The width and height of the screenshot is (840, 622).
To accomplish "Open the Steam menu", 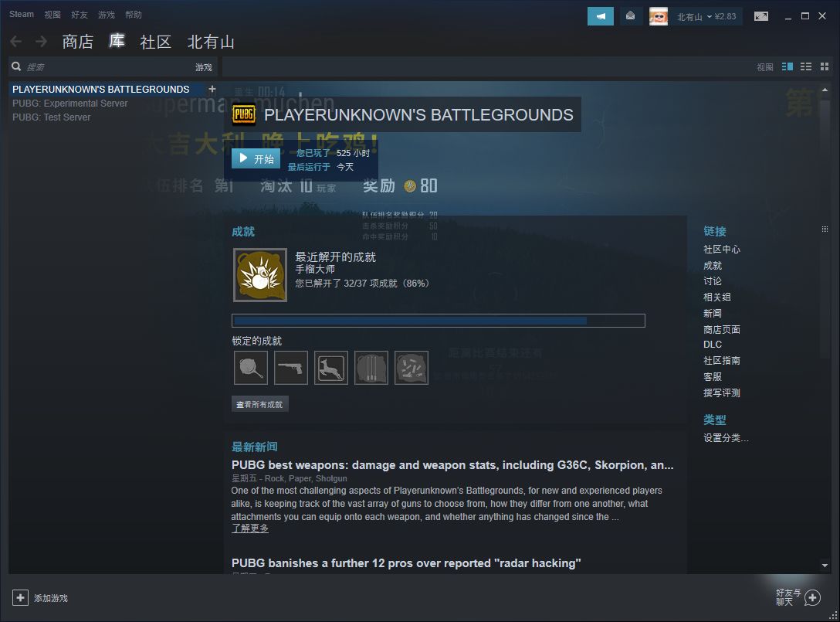I will pyautogui.click(x=22, y=15).
